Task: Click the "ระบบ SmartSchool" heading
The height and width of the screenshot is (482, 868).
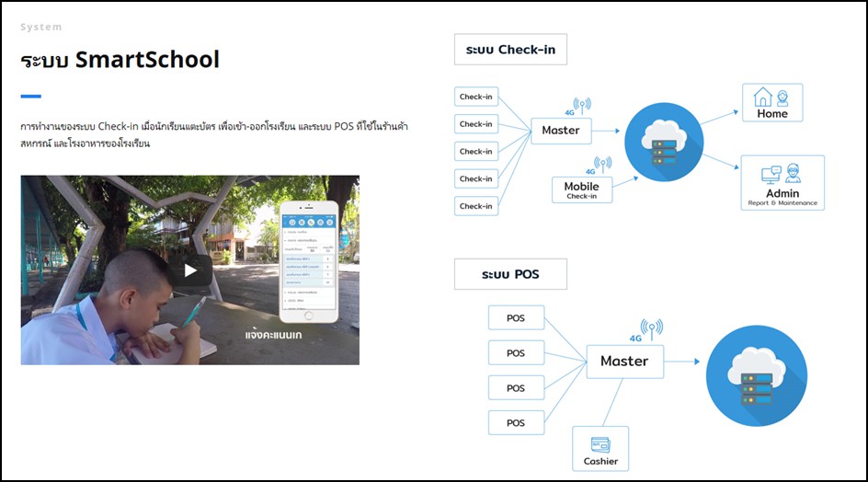Action: click(x=120, y=60)
